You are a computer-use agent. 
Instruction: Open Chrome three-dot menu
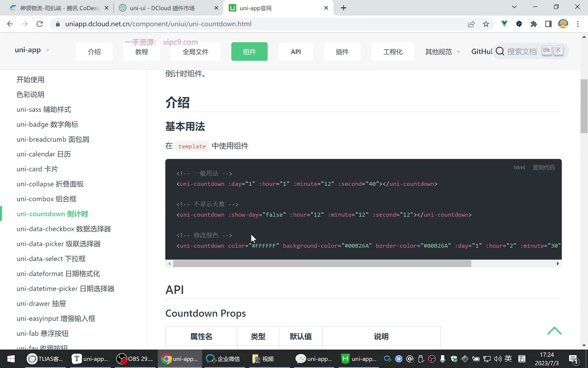[578, 24]
